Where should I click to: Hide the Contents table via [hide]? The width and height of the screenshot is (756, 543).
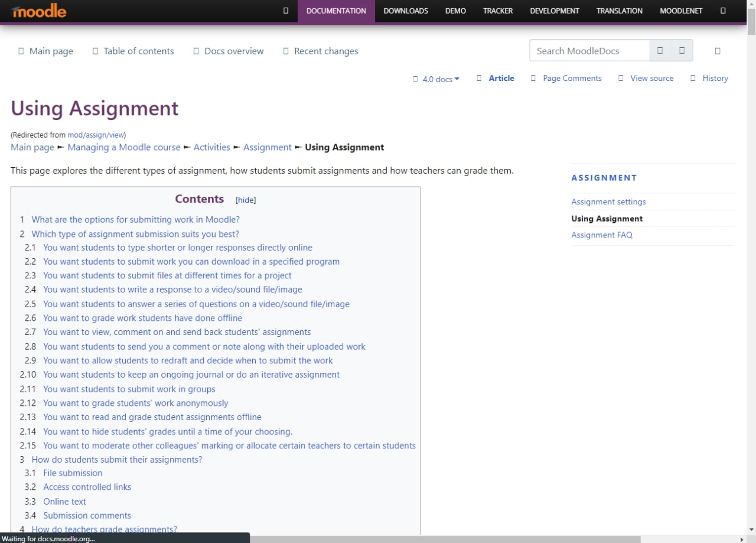click(246, 200)
